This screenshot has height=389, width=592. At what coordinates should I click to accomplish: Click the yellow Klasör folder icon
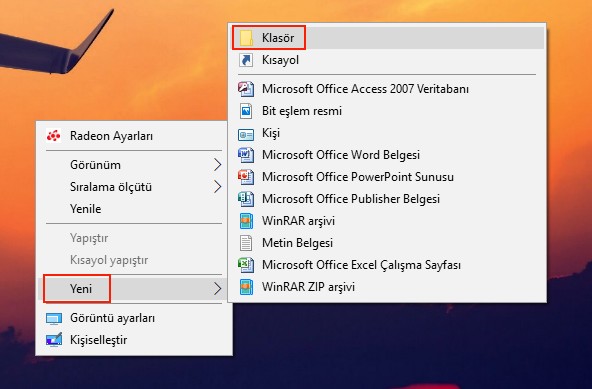pos(247,38)
